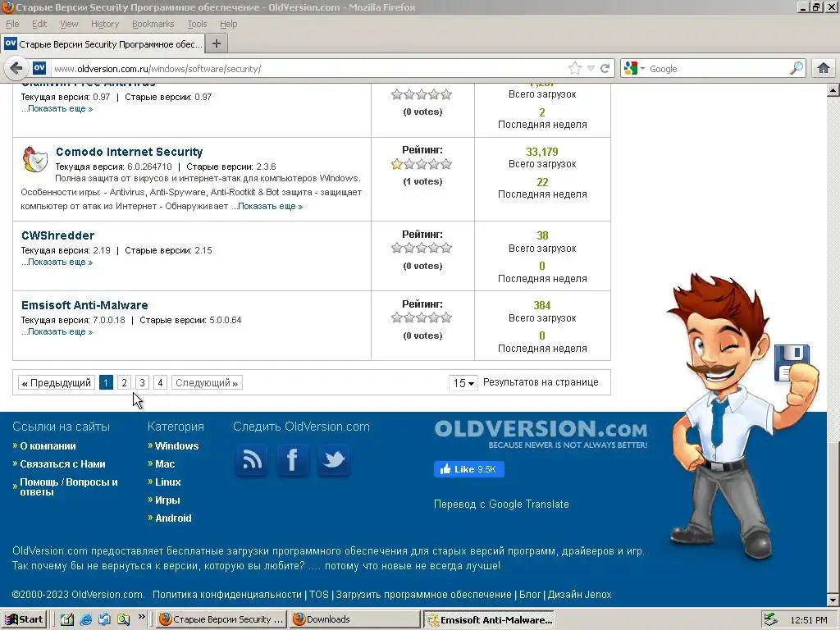Click Показать еще in Comodo description
The image size is (840, 630).
pos(267,206)
